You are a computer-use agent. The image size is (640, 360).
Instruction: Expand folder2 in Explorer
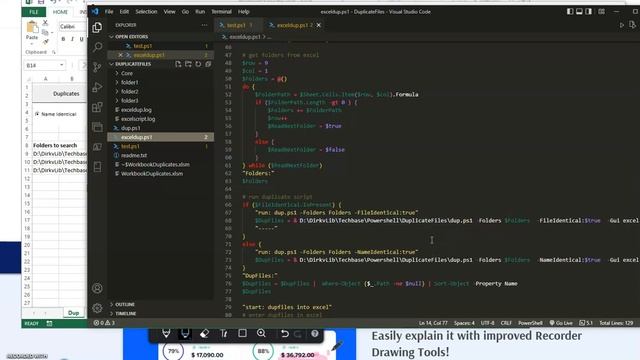117,91
